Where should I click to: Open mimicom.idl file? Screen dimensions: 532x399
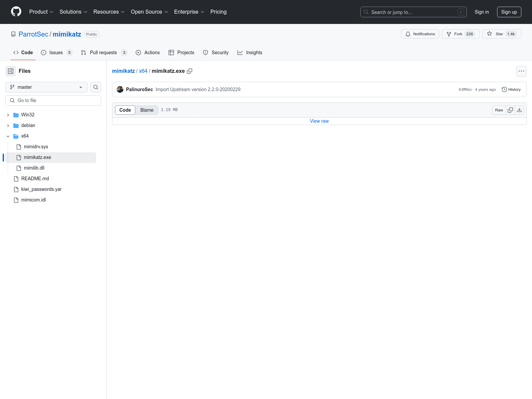coord(33,200)
